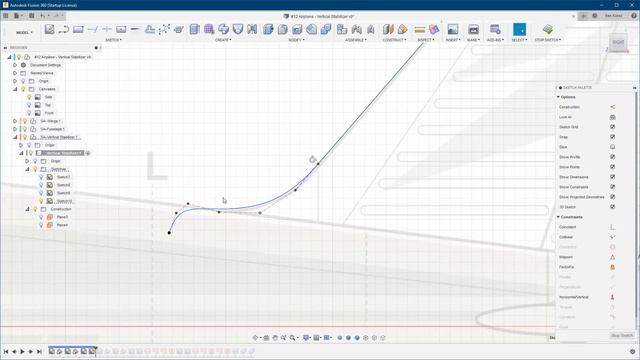The image size is (640, 360).
Task: Open Display Settings in the navigation bar
Action: [x=306, y=338]
